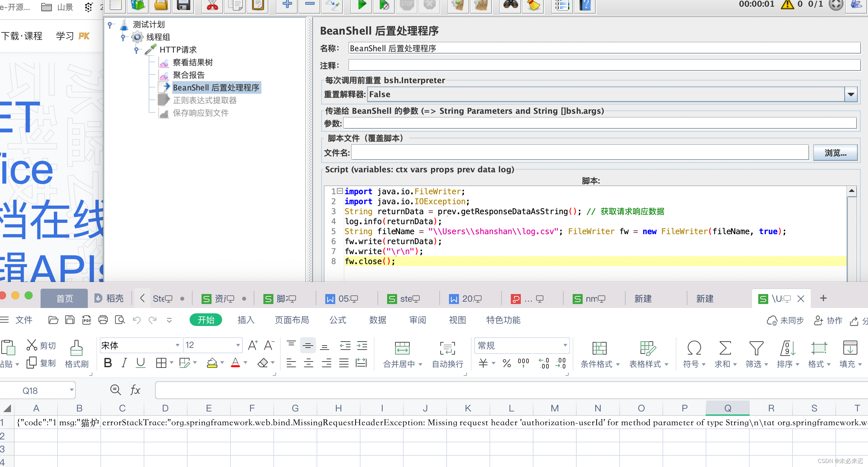Click WPS bold B button
The width and height of the screenshot is (868, 467).
[x=108, y=363]
